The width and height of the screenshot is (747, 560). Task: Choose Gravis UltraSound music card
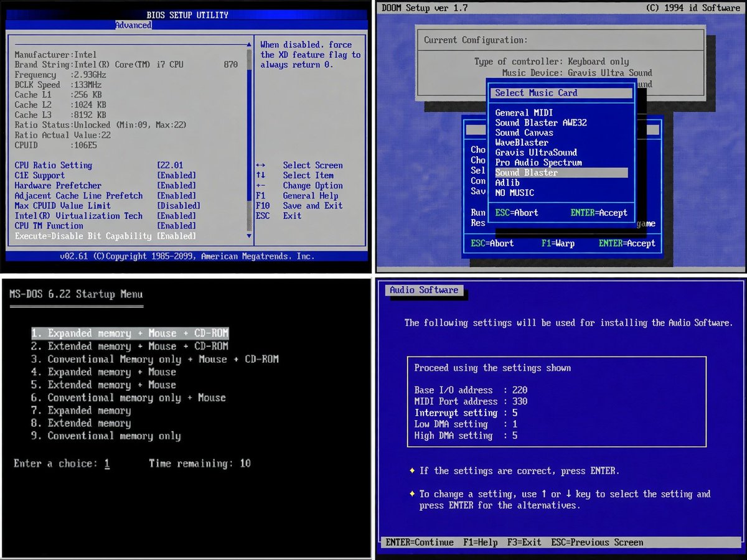coord(536,152)
